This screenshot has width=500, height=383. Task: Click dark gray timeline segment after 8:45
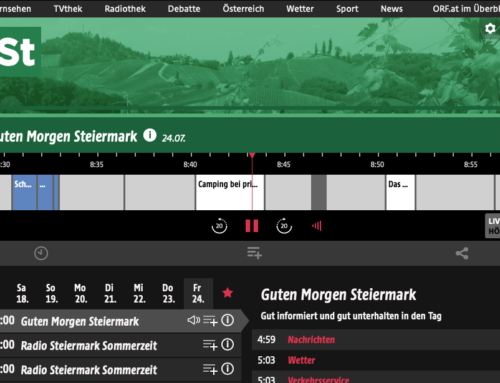[x=319, y=192]
